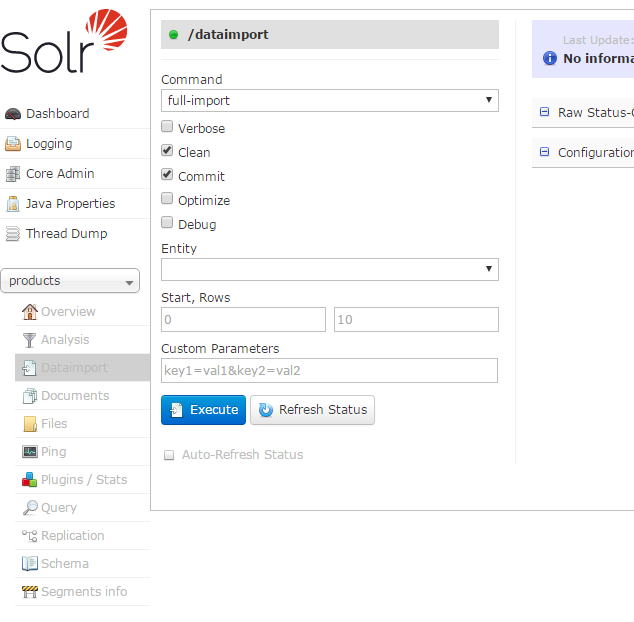This screenshot has width=634, height=622.
Task: Focus the Start field showing 0
Action: (x=243, y=320)
